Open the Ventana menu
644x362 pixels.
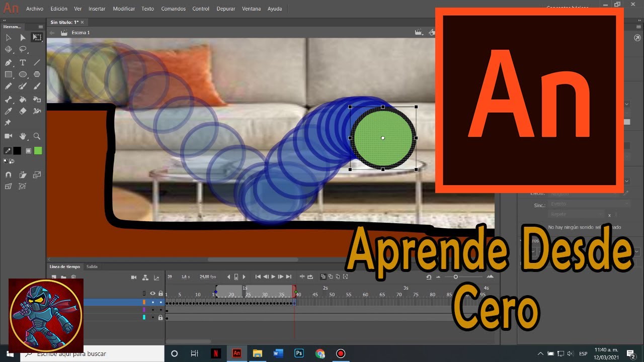(x=252, y=9)
